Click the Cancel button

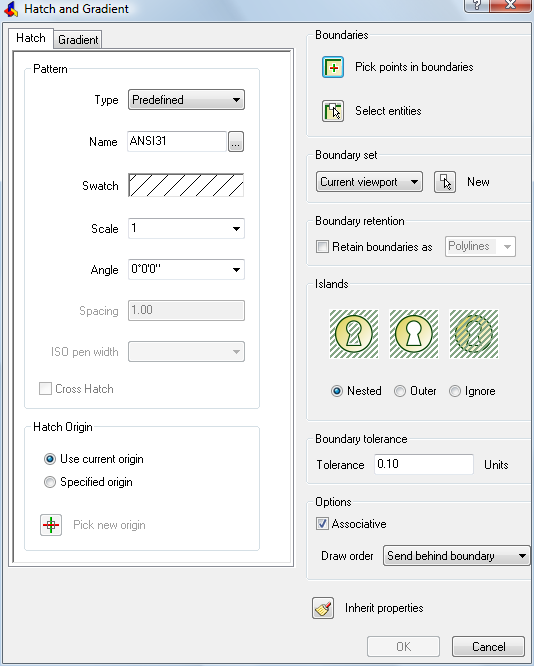[x=489, y=646]
